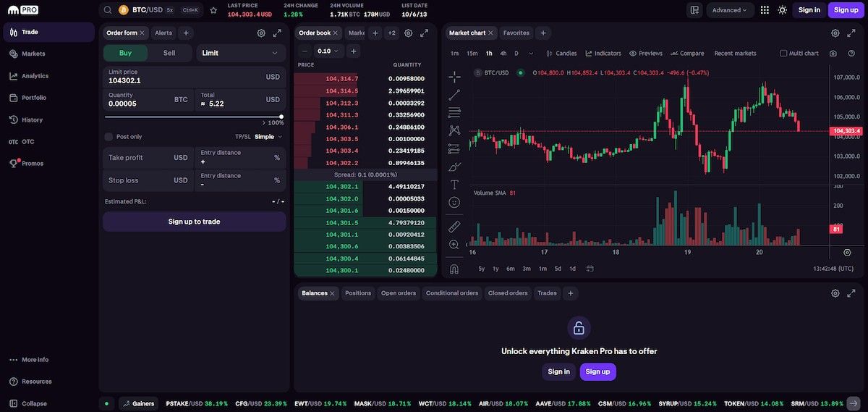868x412 pixels.
Task: Switch order side to Sell
Action: pos(169,53)
